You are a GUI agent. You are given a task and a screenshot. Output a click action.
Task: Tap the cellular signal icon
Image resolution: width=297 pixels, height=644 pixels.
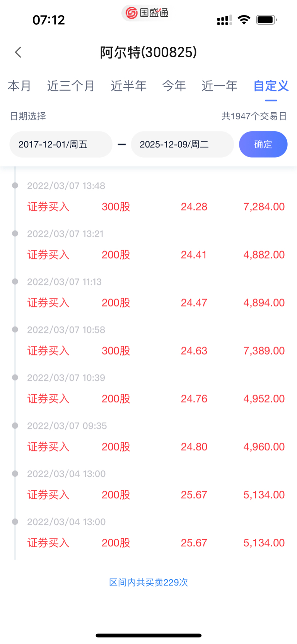[224, 20]
